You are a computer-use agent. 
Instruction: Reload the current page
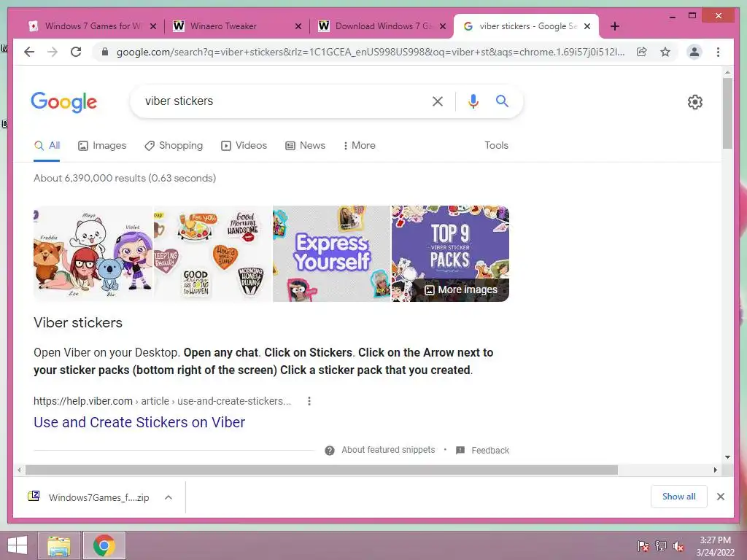pos(76,52)
